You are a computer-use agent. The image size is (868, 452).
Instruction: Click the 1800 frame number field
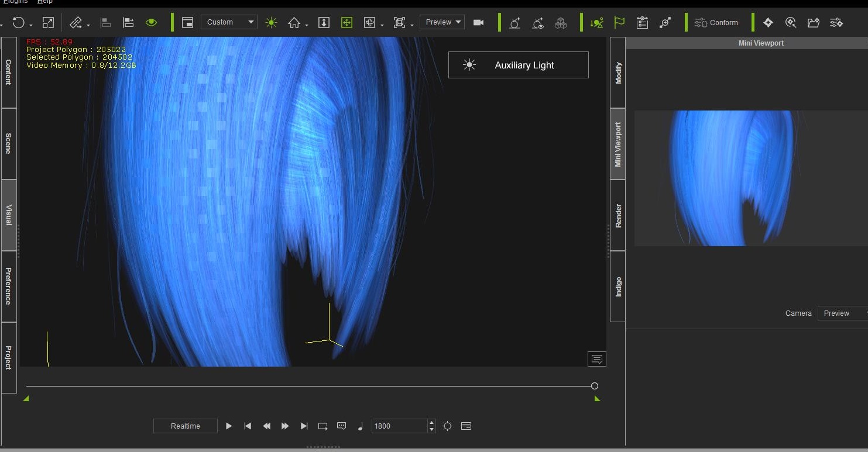tap(400, 426)
